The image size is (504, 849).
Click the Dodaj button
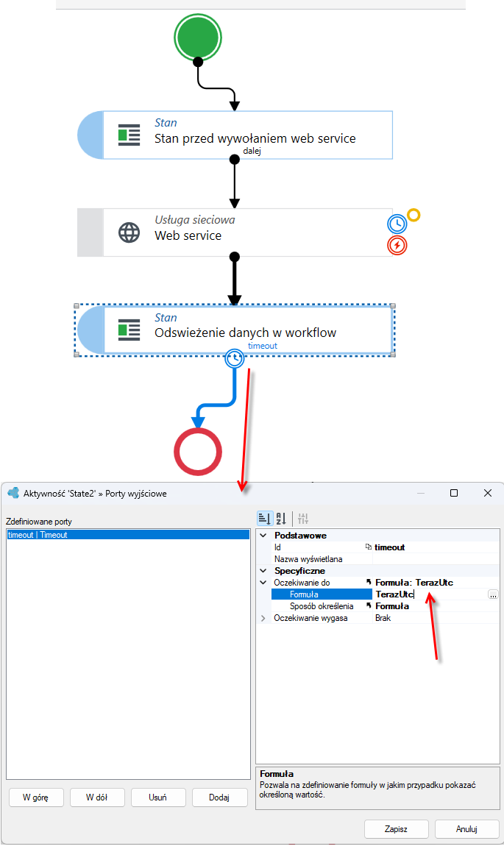219,798
